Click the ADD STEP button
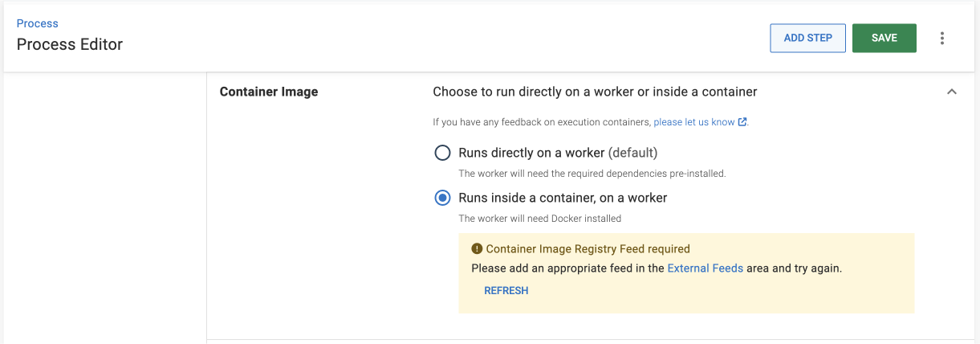980x344 pixels. [x=807, y=38]
